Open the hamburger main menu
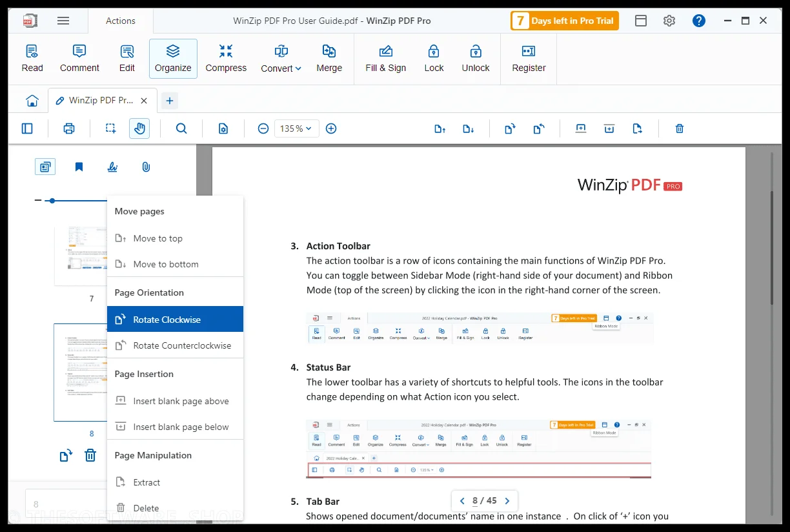The width and height of the screenshot is (790, 532). (x=63, y=21)
